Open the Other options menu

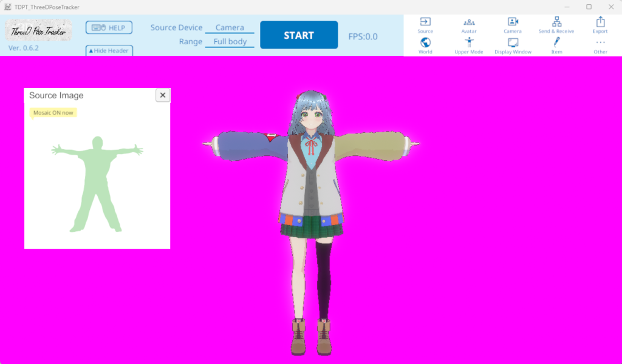tap(600, 46)
